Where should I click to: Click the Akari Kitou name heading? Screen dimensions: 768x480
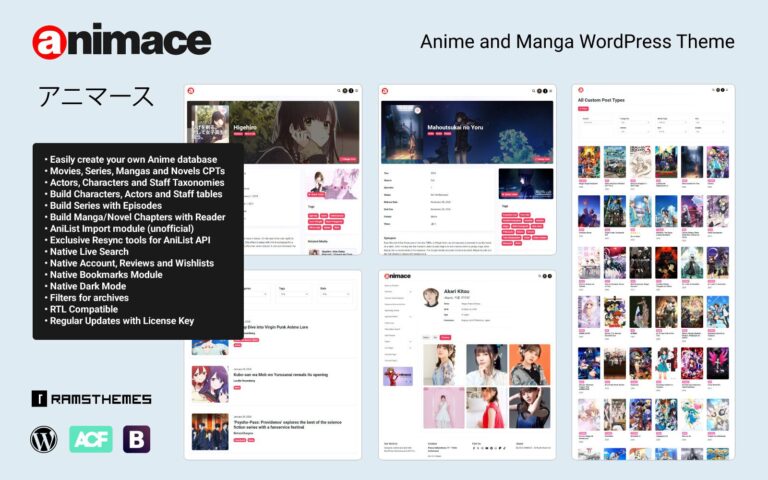(x=456, y=291)
